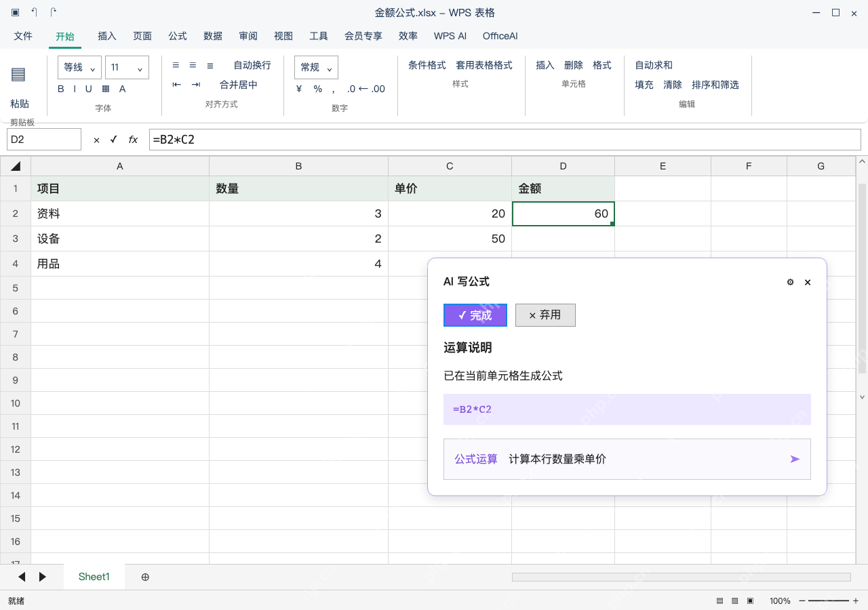The image size is (868, 610).
Task: Open the cell borders grid icon
Action: click(106, 89)
